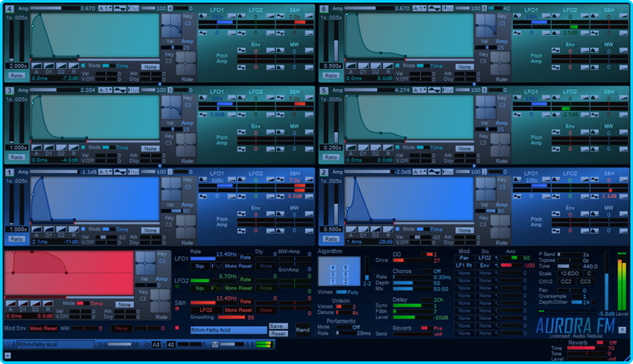Open the Pan mod destination dropdown
633x364 pixels.
coord(464,258)
